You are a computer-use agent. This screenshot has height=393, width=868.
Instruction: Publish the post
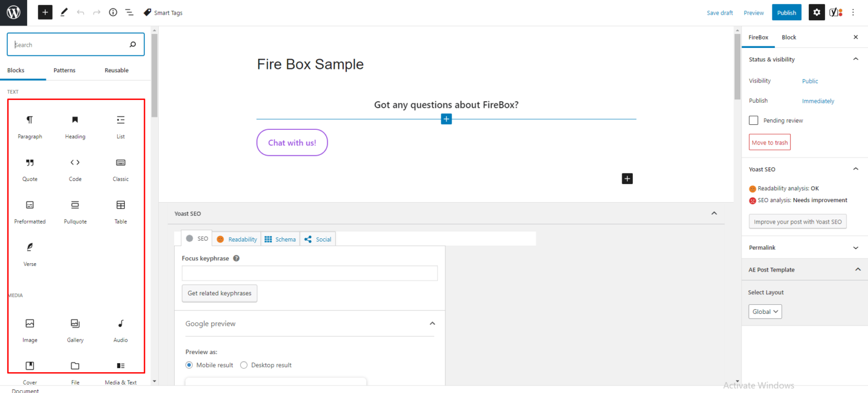[x=786, y=12]
